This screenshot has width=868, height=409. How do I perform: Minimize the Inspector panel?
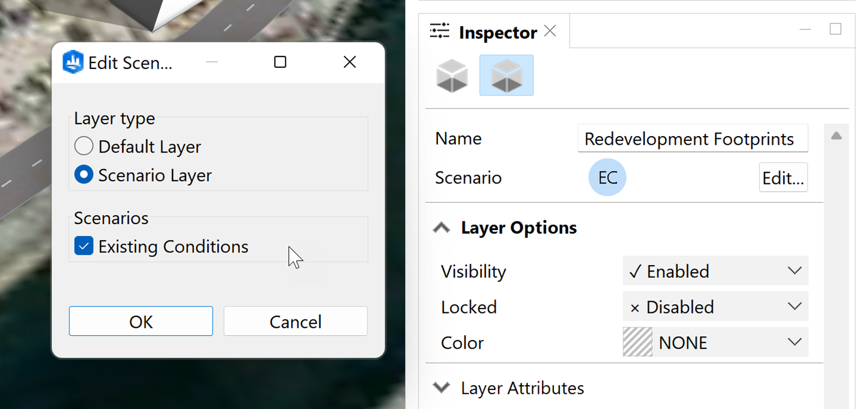click(805, 29)
